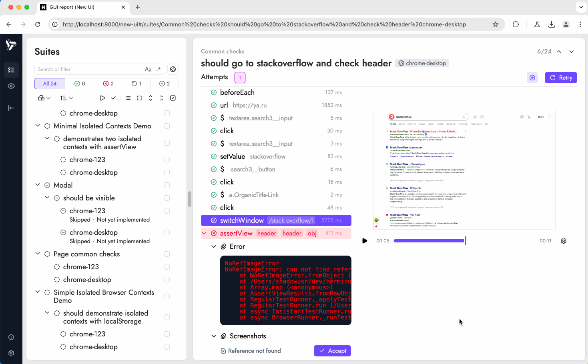Click the collapse sidebar panel icon

[11, 108]
